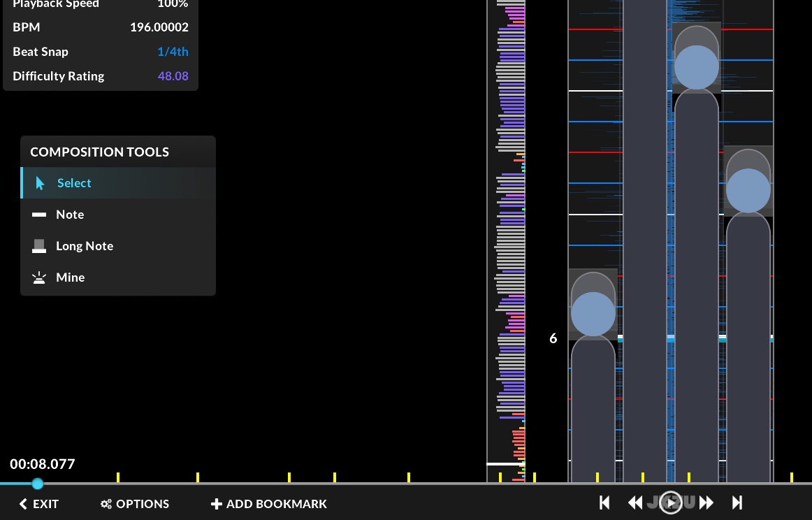Screen dimensions: 812x520
Task: Select the circular note head in first lane
Action: (x=593, y=314)
